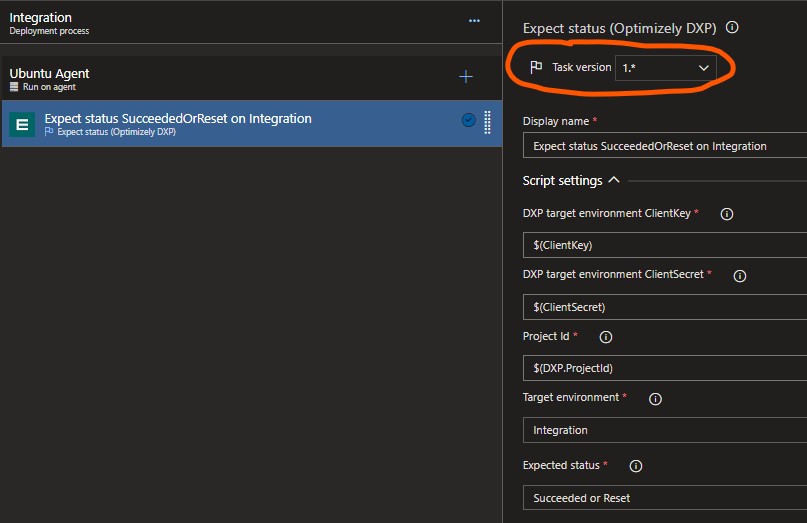This screenshot has width=807, height=523.
Task: Show info for Target environment
Action: 655,399
